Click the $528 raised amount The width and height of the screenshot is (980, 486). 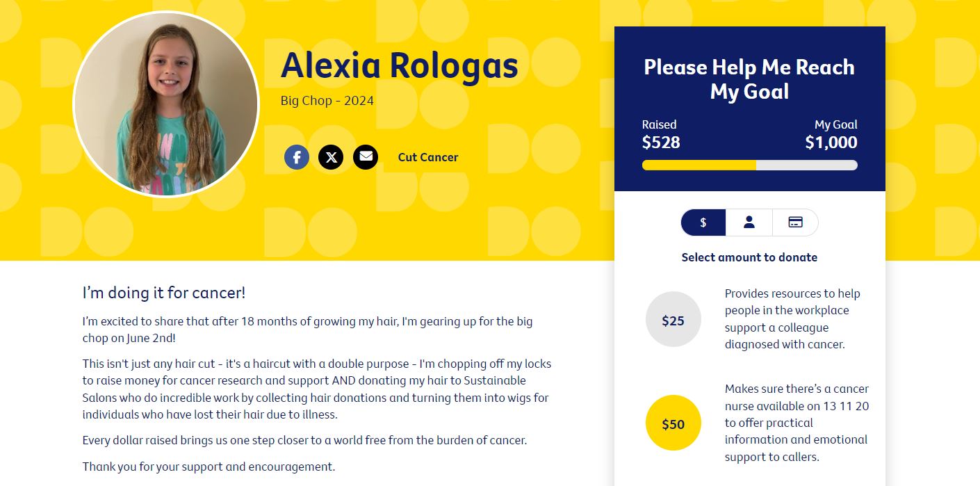pos(661,143)
